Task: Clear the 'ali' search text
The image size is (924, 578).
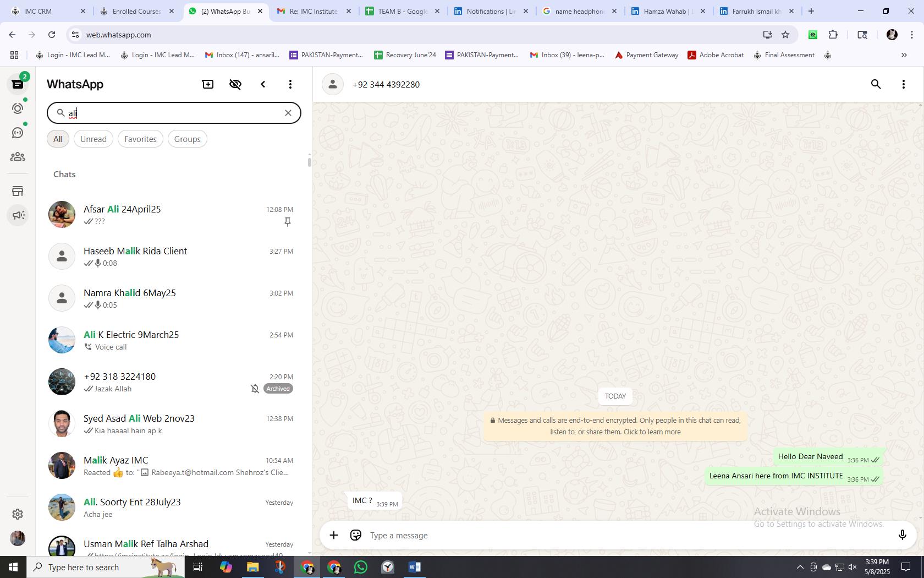Action: click(288, 113)
